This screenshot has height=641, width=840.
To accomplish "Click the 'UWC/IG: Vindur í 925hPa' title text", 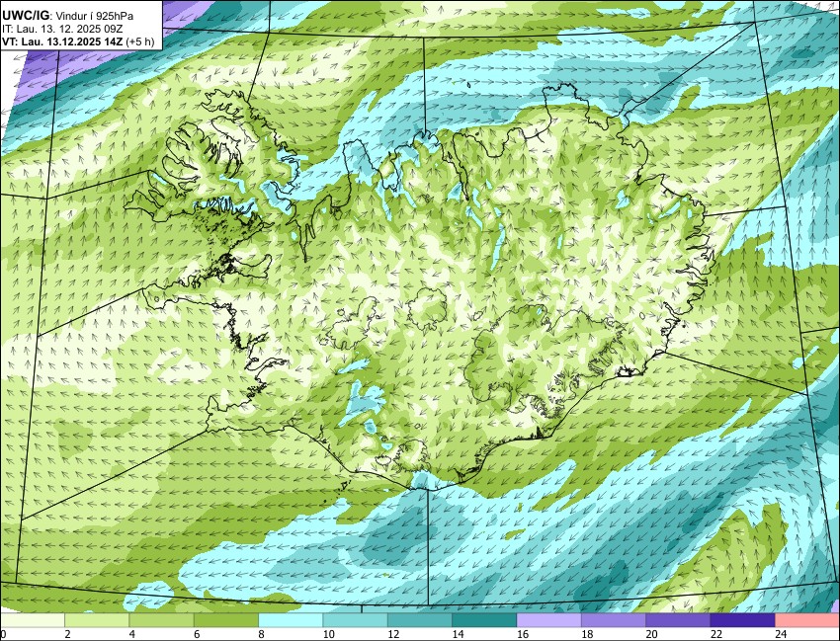I will coord(67,16).
